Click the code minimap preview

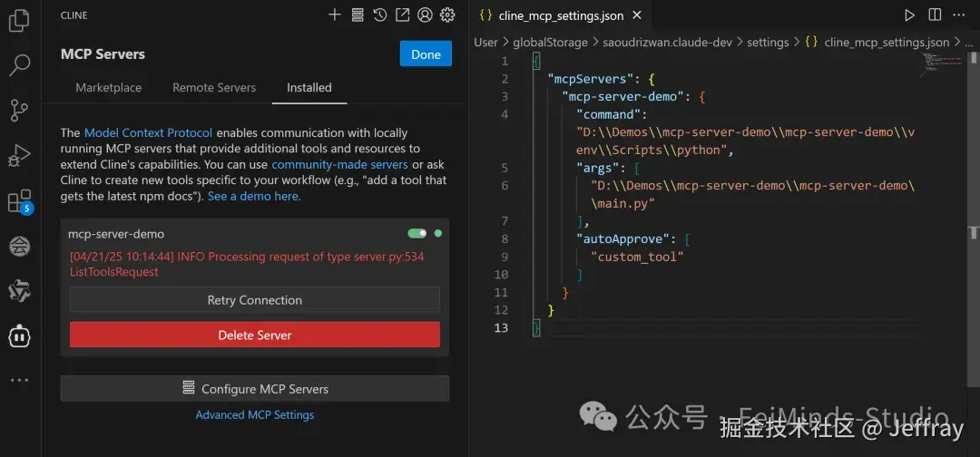point(943,64)
